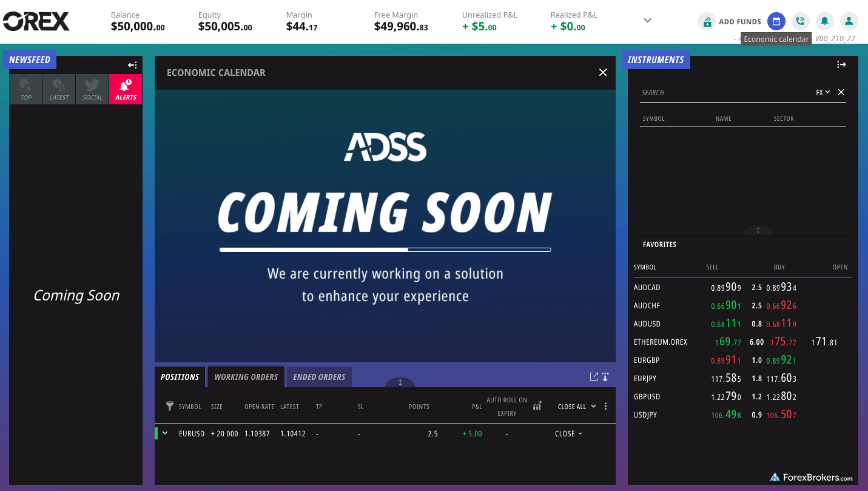
Task: Switch to TOP newsfeed tab
Action: [x=25, y=89]
